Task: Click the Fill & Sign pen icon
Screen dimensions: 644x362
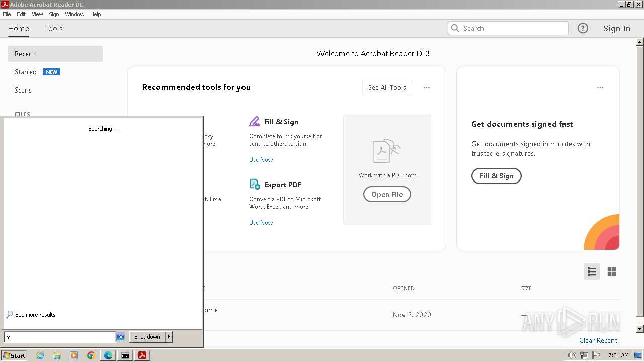Action: point(255,122)
